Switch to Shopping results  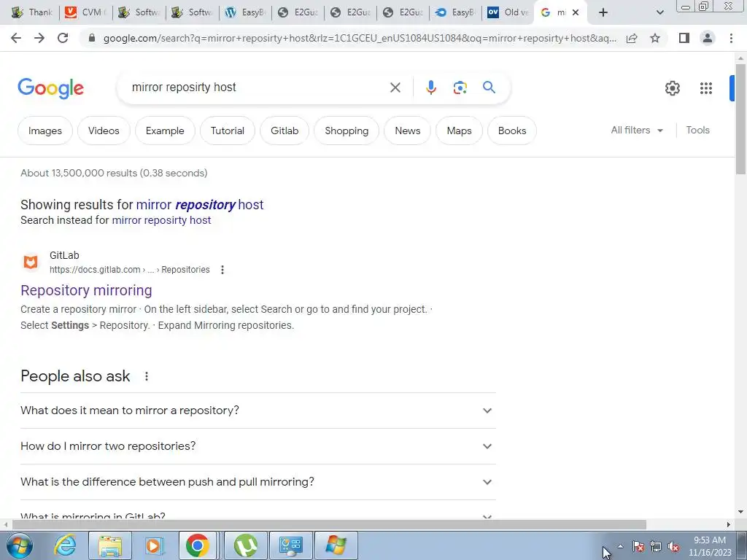[347, 131]
